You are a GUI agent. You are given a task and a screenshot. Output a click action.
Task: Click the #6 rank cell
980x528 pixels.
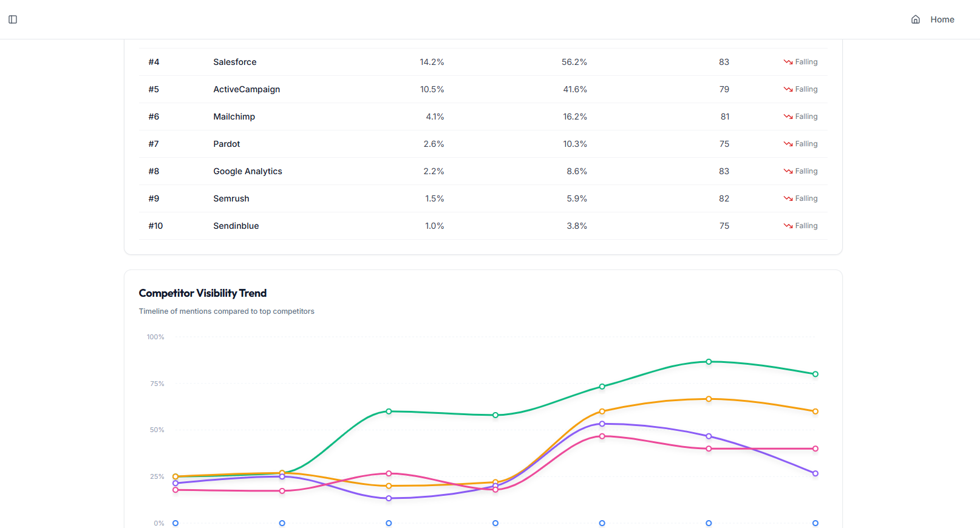coord(154,117)
